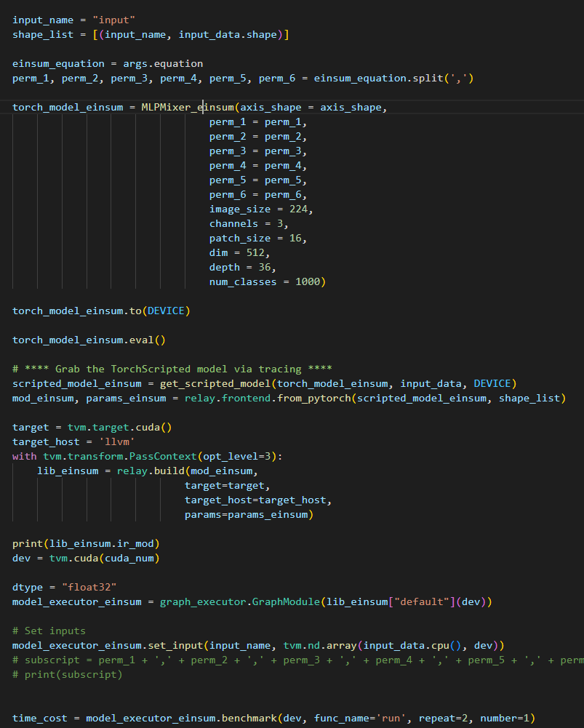Click the '# subscript = perm_1 + ...' comment

pyautogui.click(x=298, y=660)
